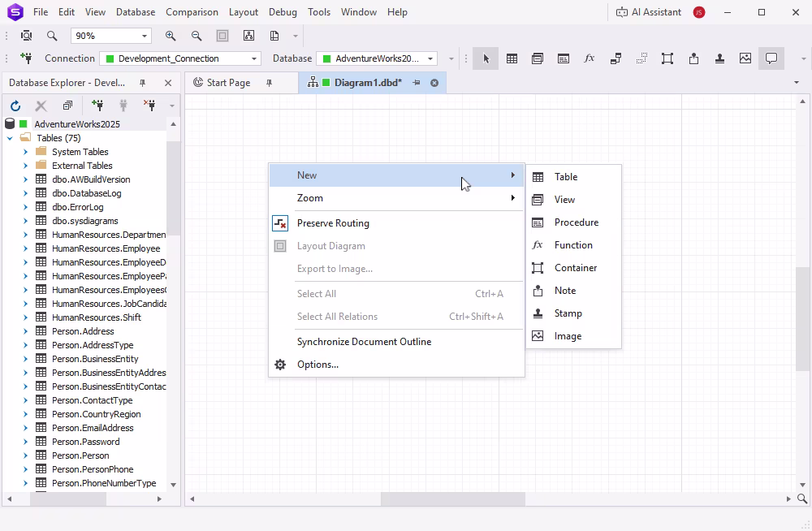
Task: Switch to the Start Page tab
Action: point(228,82)
